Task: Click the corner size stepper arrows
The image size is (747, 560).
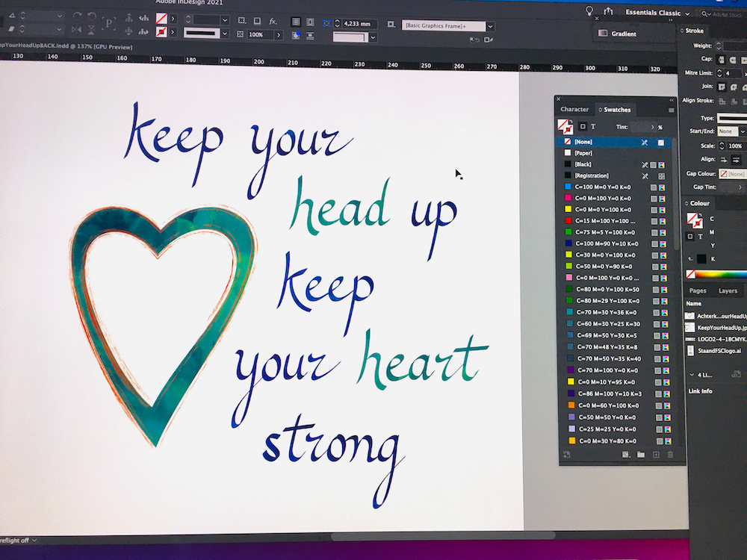Action: pyautogui.click(x=338, y=23)
